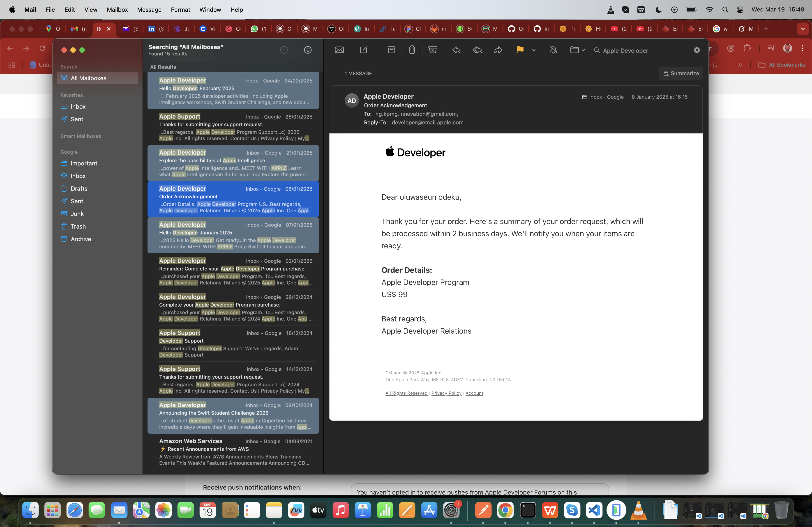
Task: Forward the selected email
Action: click(498, 50)
